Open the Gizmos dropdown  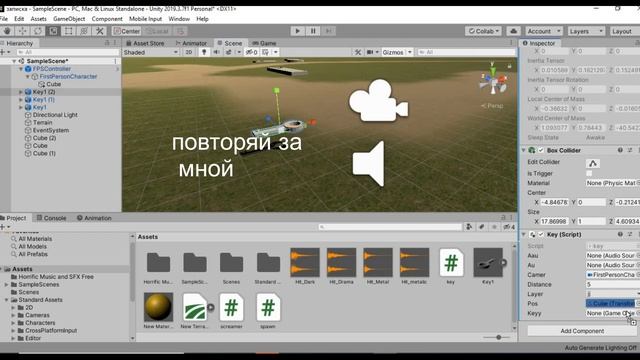pyautogui.click(x=396, y=52)
